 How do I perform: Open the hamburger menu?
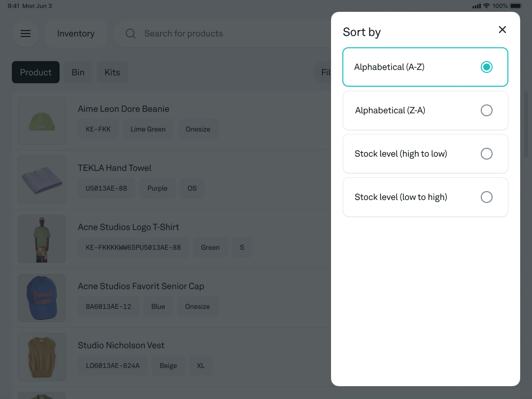pyautogui.click(x=26, y=33)
